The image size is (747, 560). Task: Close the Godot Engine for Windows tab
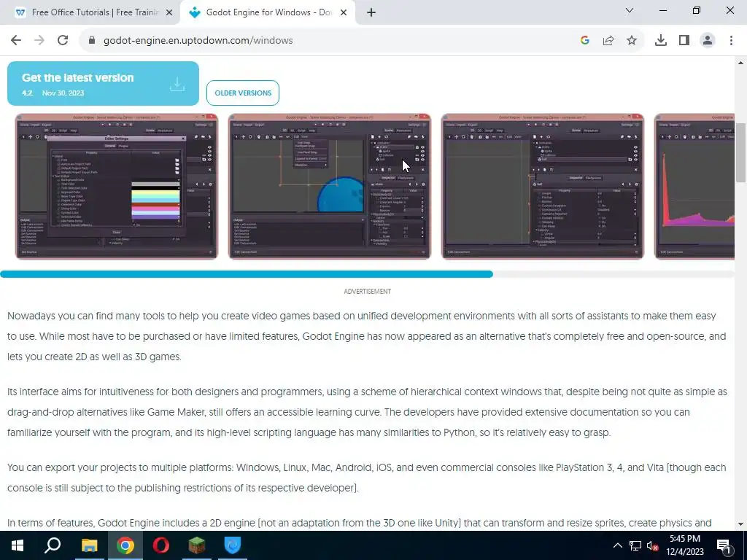(x=344, y=12)
